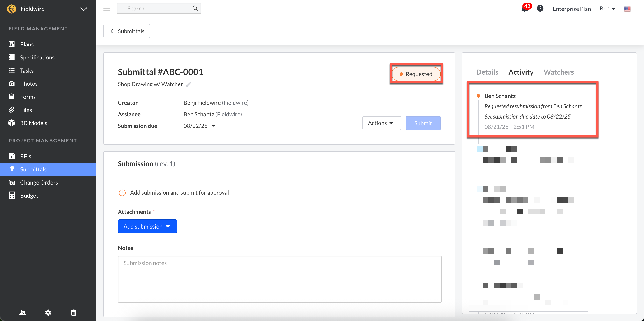Screen dimensions: 644x321
Task: Click the search magnifier icon
Action: [195, 9]
